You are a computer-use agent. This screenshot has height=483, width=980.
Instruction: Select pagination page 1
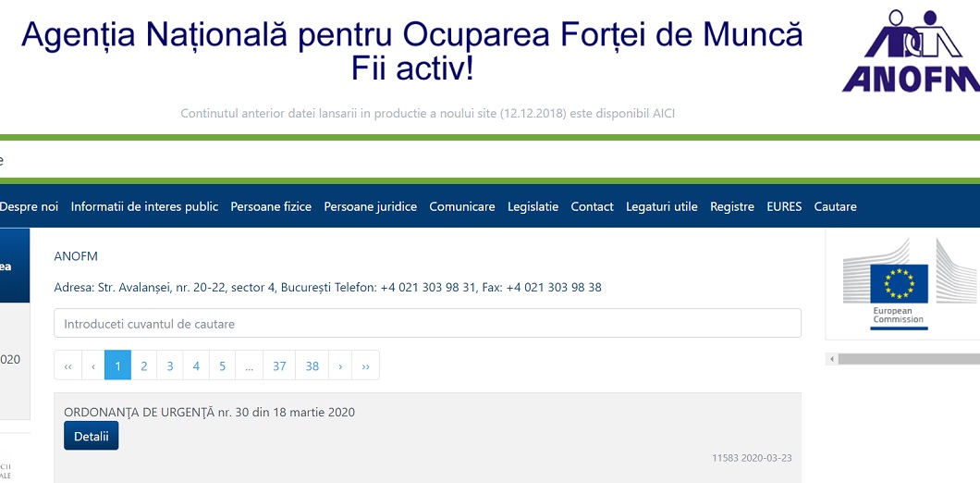point(118,365)
